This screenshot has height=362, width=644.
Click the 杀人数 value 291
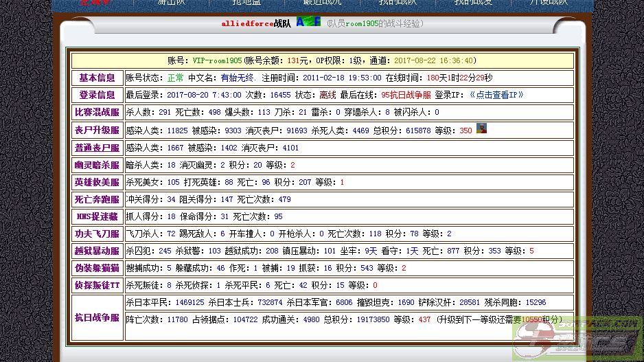tap(165, 112)
